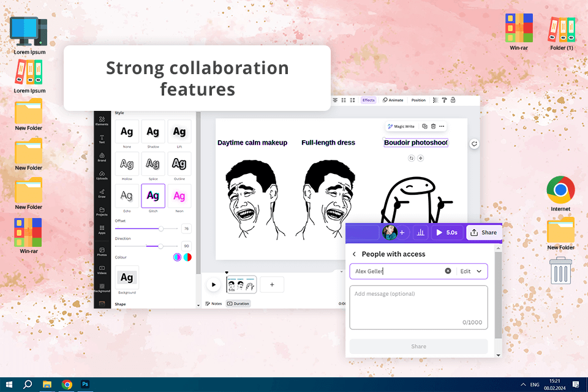Click the Direction value box 90
Screen dimensions: 588x392
(186, 246)
